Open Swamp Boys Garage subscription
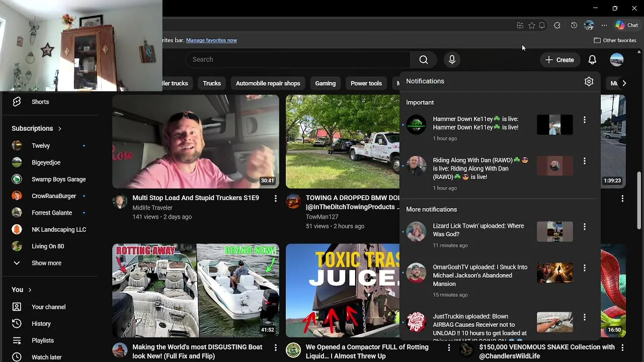 pyautogui.click(x=58, y=179)
